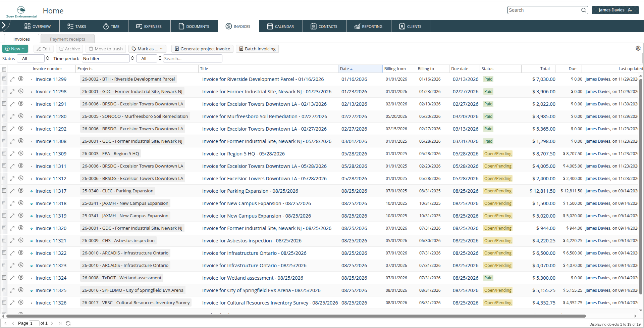
Task: Go to the Calendar section
Action: pyautogui.click(x=281, y=26)
